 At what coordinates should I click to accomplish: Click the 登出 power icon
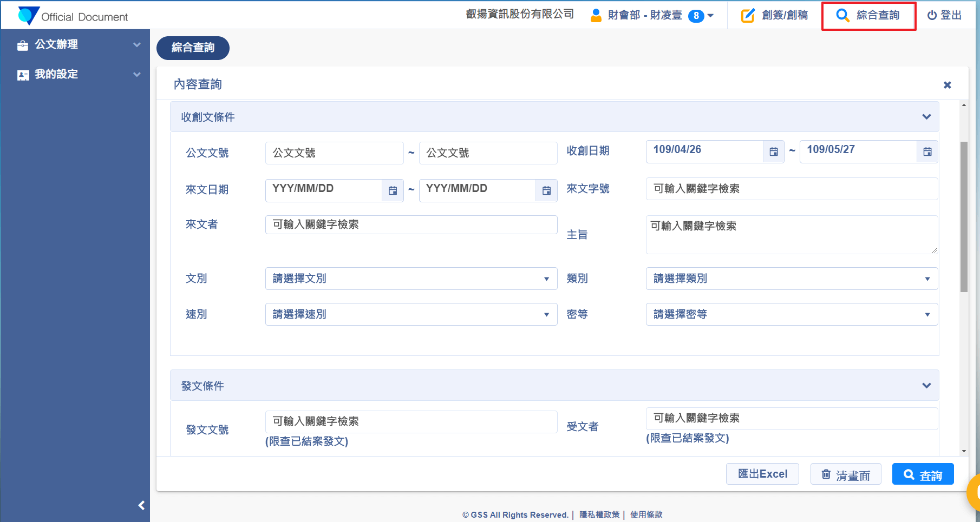point(932,16)
